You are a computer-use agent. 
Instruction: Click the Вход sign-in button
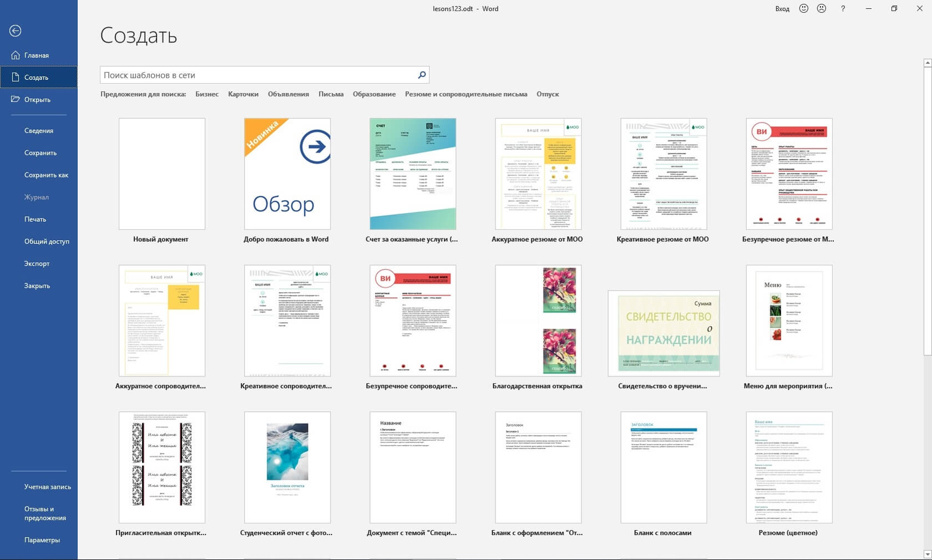[x=782, y=9]
